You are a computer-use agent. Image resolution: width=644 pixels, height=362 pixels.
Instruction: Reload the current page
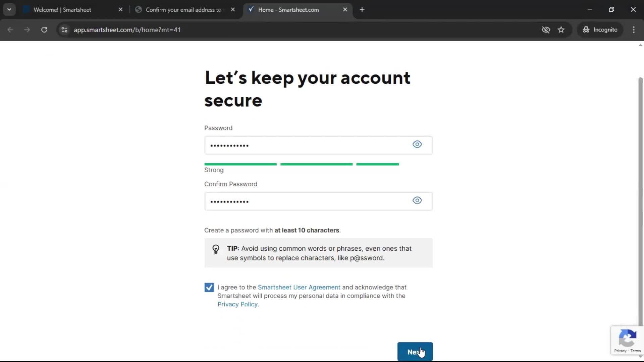point(44,29)
